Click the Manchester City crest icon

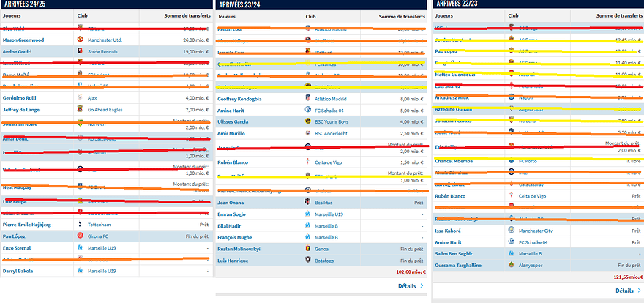point(512,231)
